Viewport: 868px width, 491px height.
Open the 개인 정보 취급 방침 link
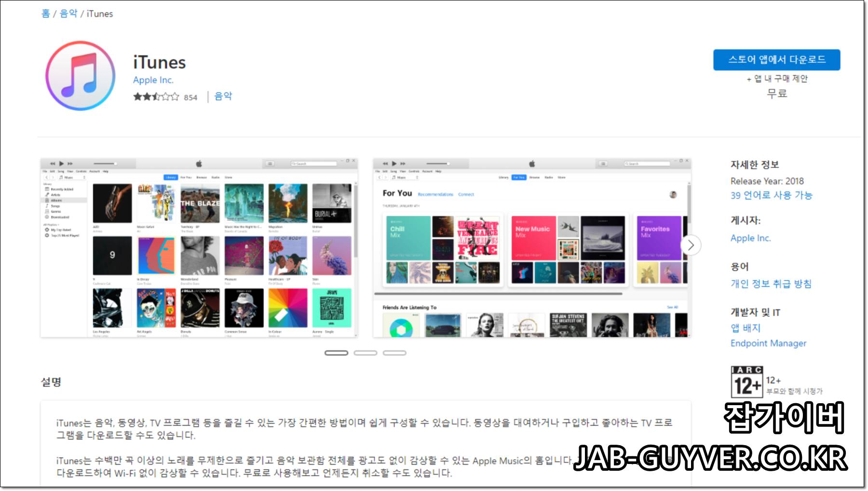click(771, 284)
